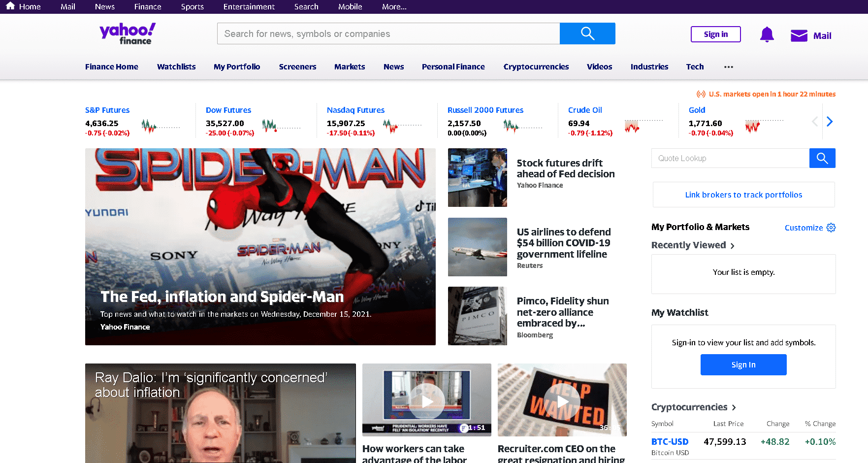Open the trading floor news thumbnail
This screenshot has width=868, height=463.
click(477, 177)
